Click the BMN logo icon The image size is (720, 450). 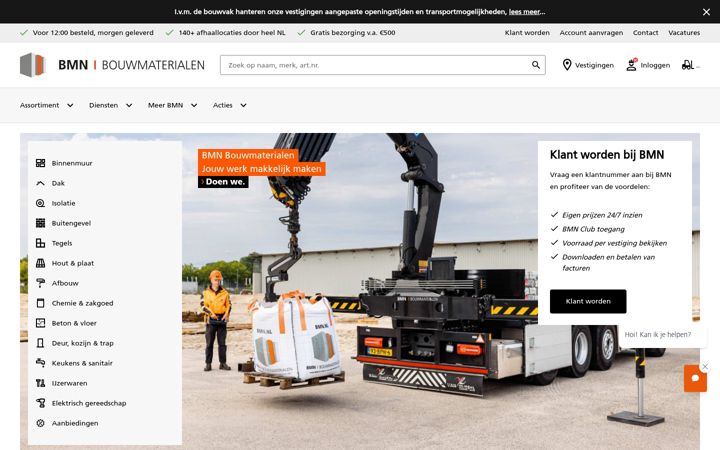coord(33,65)
